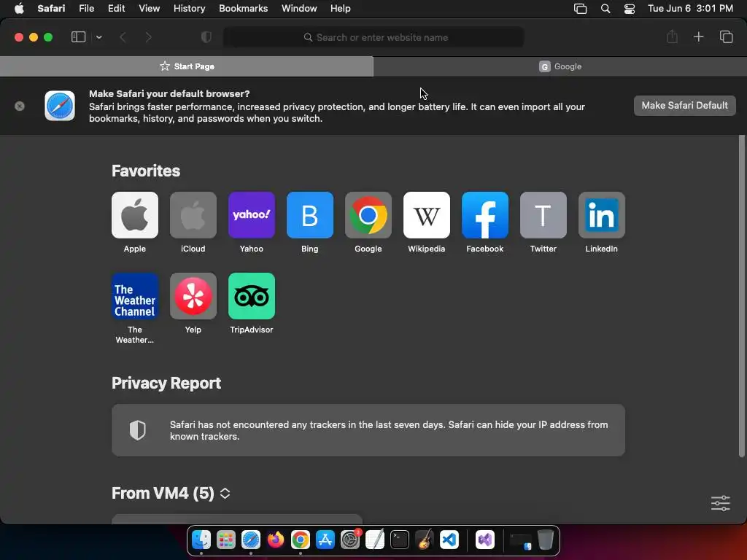
Task: Open the iCloud favorite tile
Action: pyautogui.click(x=193, y=215)
